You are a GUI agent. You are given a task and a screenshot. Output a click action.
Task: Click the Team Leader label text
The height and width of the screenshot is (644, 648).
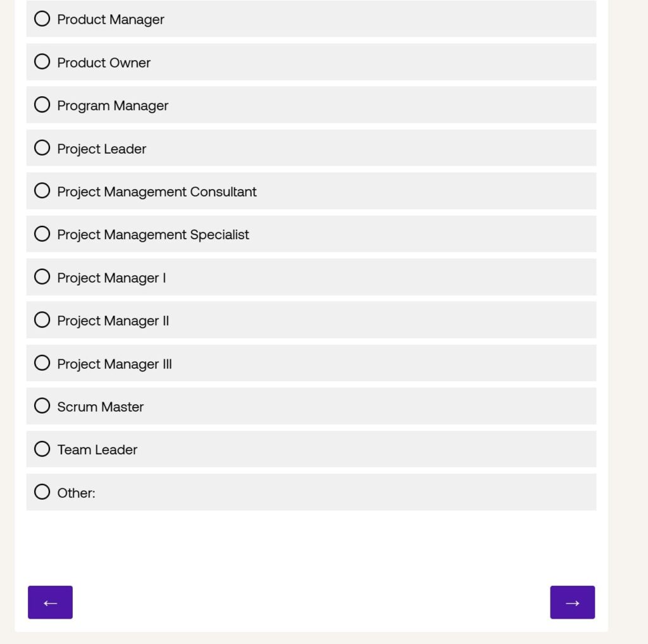[x=97, y=450]
